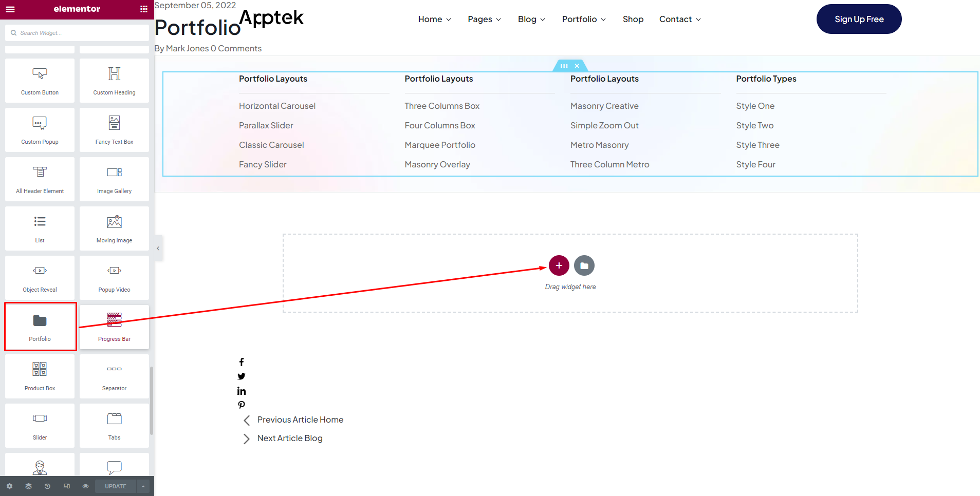The height and width of the screenshot is (496, 980).
Task: Collapse the Elementor side panel
Action: tap(158, 249)
